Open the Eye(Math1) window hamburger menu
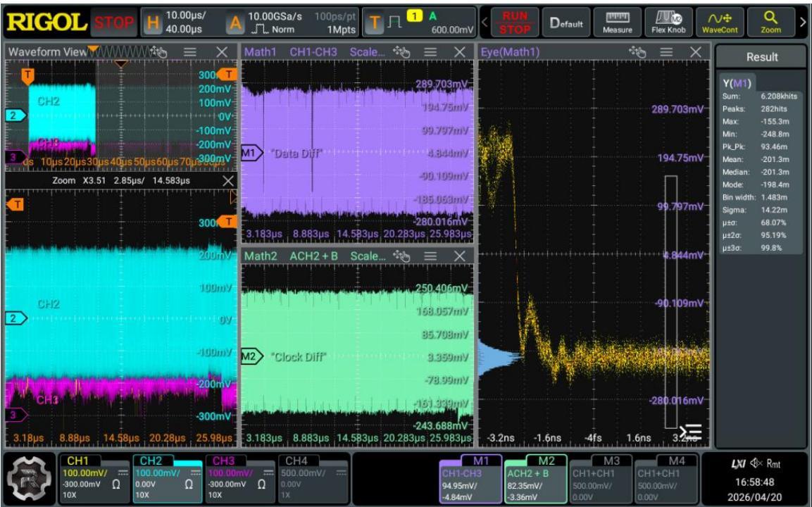 pyautogui.click(x=666, y=52)
